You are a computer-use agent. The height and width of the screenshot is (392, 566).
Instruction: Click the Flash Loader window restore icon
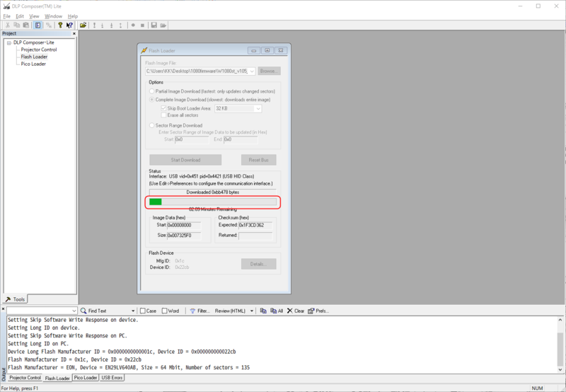tap(267, 50)
